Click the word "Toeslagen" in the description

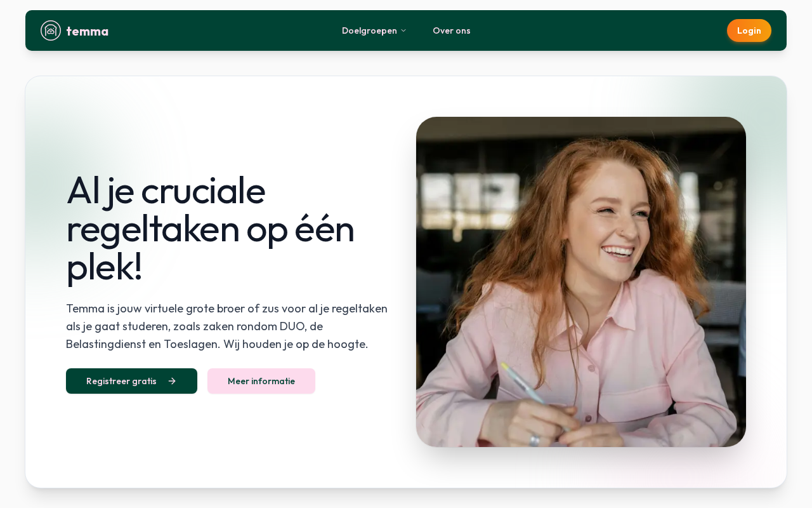coord(191,344)
